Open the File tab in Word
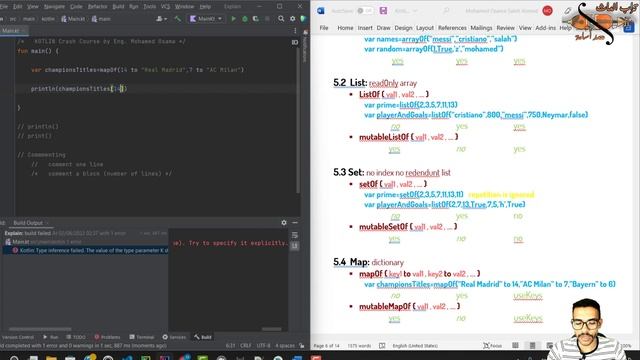640x360 pixels. [324, 28]
